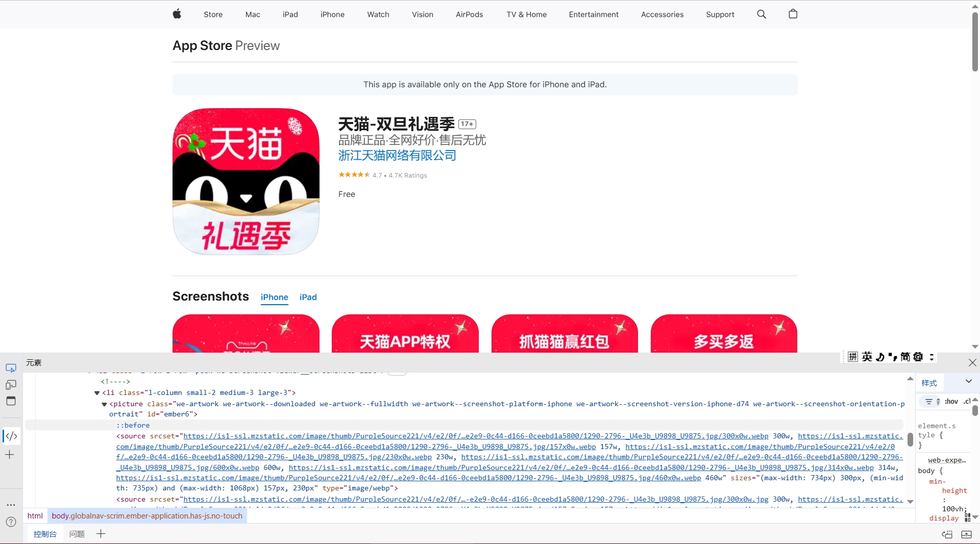Switch to iPhone screenshots tab
980x544 pixels.
coord(275,297)
